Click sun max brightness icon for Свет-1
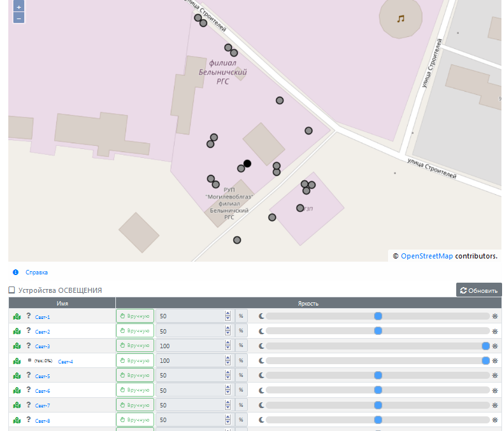The image size is (504, 431). [495, 316]
